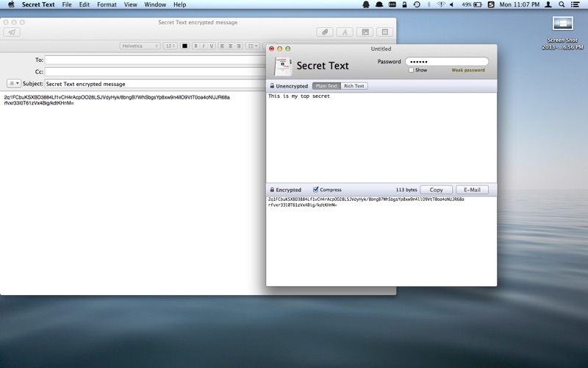Open the Help menu

(x=179, y=4)
